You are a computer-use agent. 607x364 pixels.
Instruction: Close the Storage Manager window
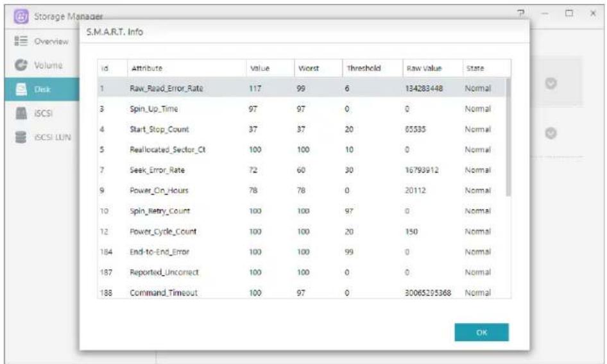pyautogui.click(x=593, y=13)
